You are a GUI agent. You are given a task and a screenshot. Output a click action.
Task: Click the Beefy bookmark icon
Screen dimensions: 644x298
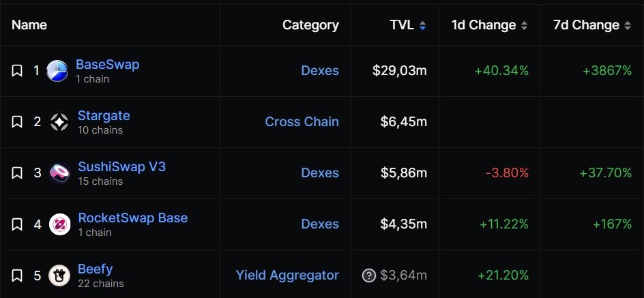pyautogui.click(x=17, y=275)
